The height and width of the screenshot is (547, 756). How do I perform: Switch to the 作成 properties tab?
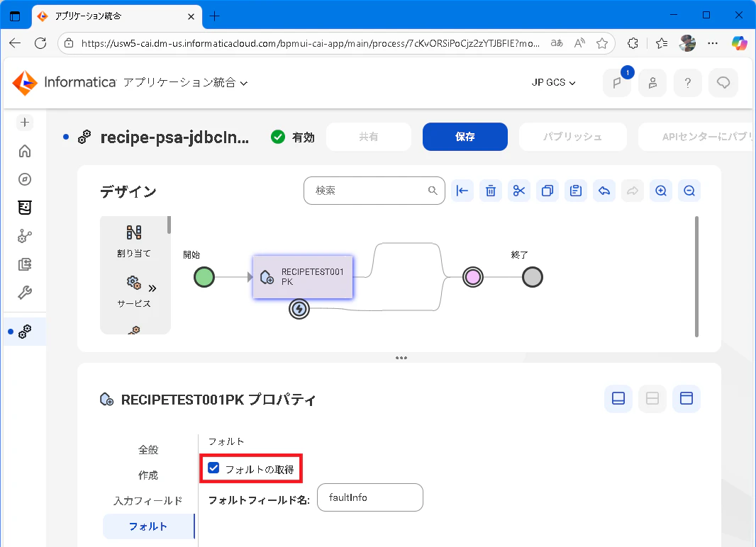(148, 475)
